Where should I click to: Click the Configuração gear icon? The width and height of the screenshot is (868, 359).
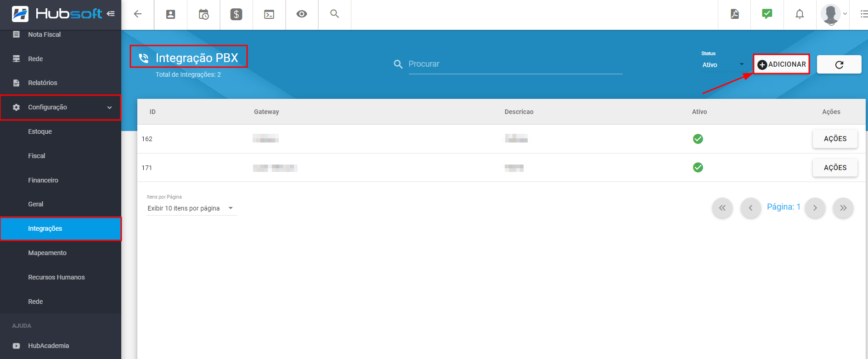coord(17,107)
